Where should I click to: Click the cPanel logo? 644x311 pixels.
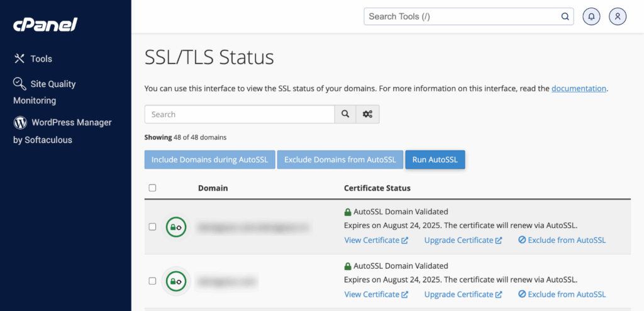(45, 25)
